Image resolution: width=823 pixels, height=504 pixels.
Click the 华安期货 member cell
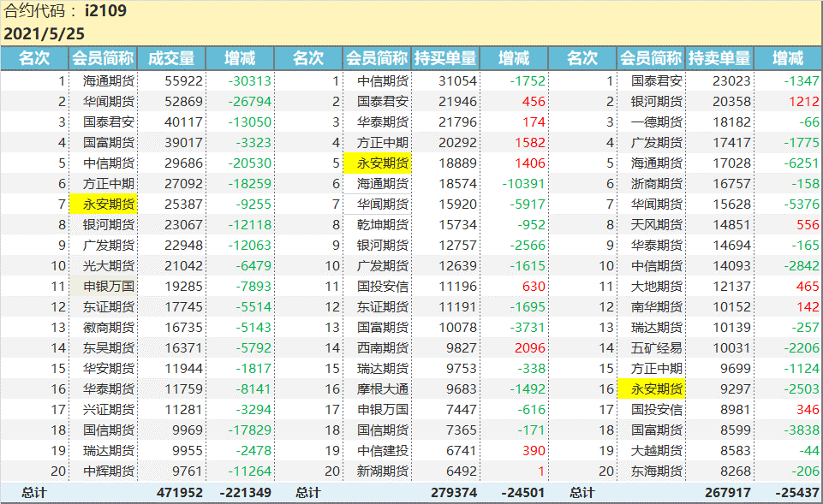click(x=109, y=369)
